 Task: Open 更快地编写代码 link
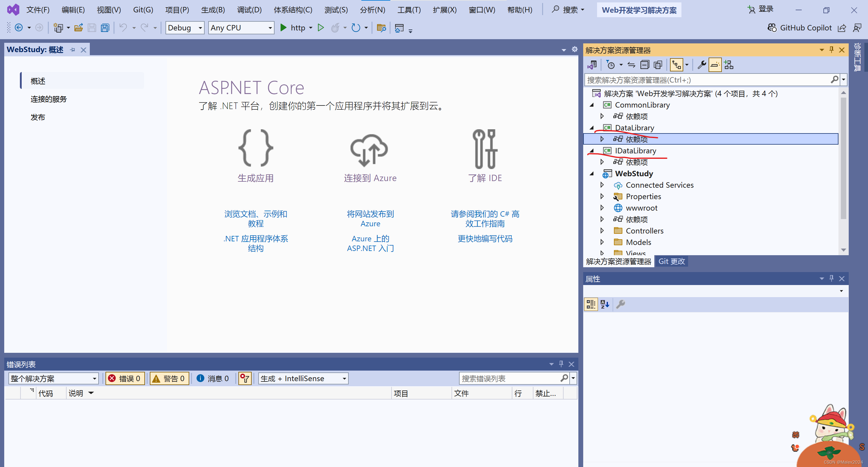485,239
